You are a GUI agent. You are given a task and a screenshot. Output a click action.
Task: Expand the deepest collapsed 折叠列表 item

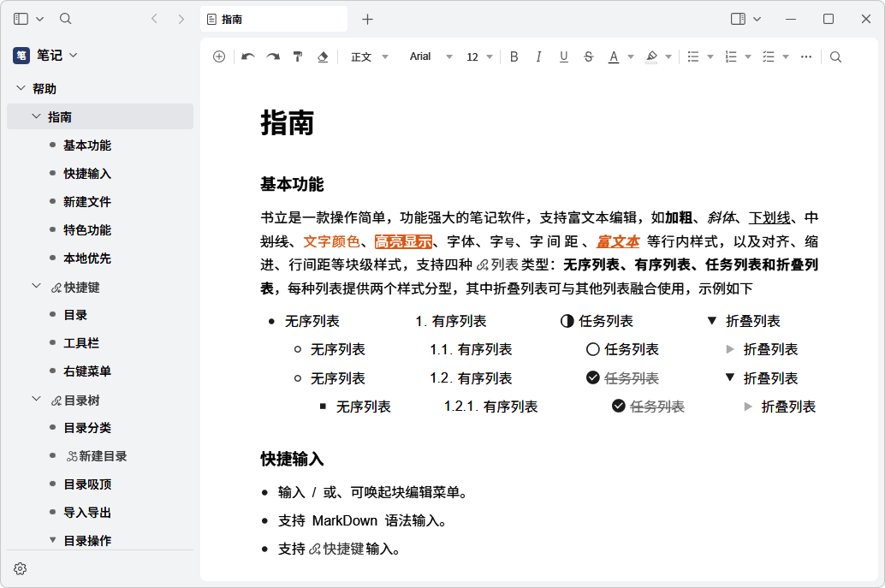pos(748,407)
